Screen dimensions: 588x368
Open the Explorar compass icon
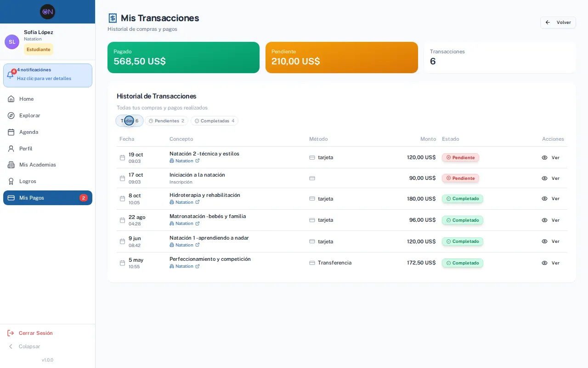point(11,115)
